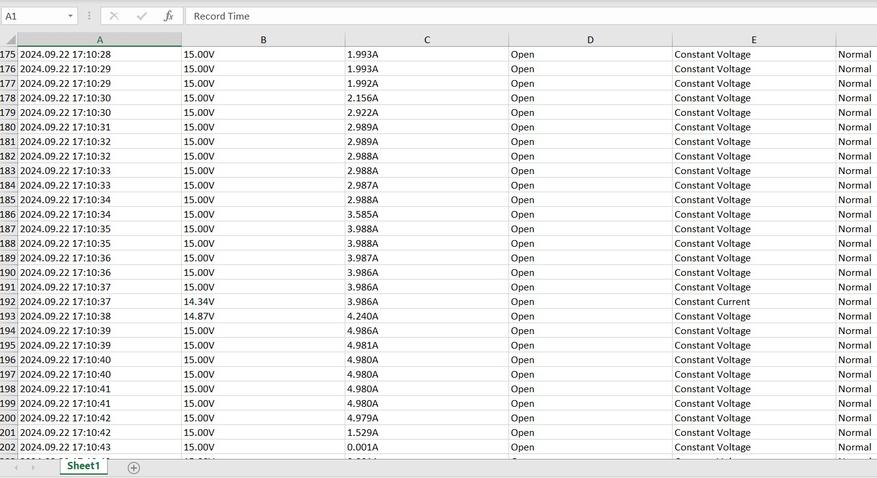Click Normal cell in row 202
This screenshot has height=478, width=877.
tap(856, 447)
